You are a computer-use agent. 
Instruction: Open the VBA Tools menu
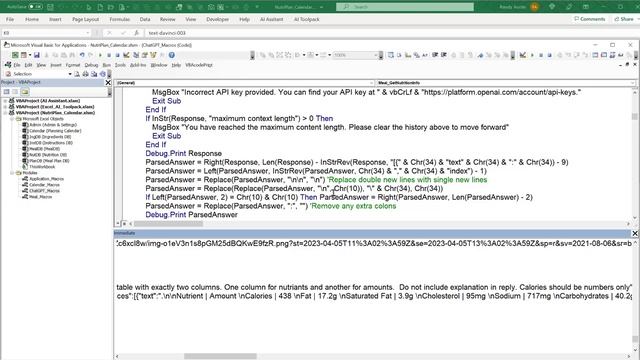coord(120,65)
